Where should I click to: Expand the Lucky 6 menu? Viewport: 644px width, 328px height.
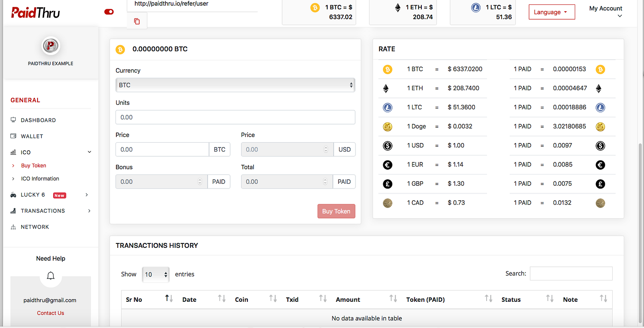50,195
